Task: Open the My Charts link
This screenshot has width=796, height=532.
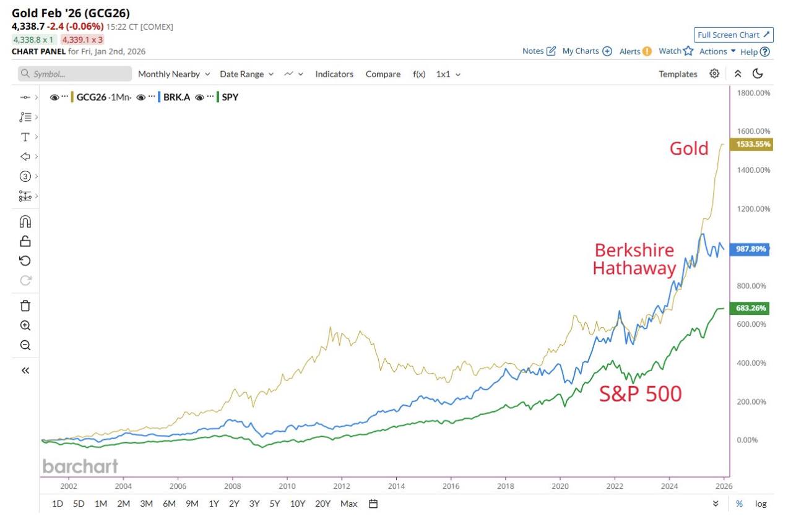Action: coord(587,51)
